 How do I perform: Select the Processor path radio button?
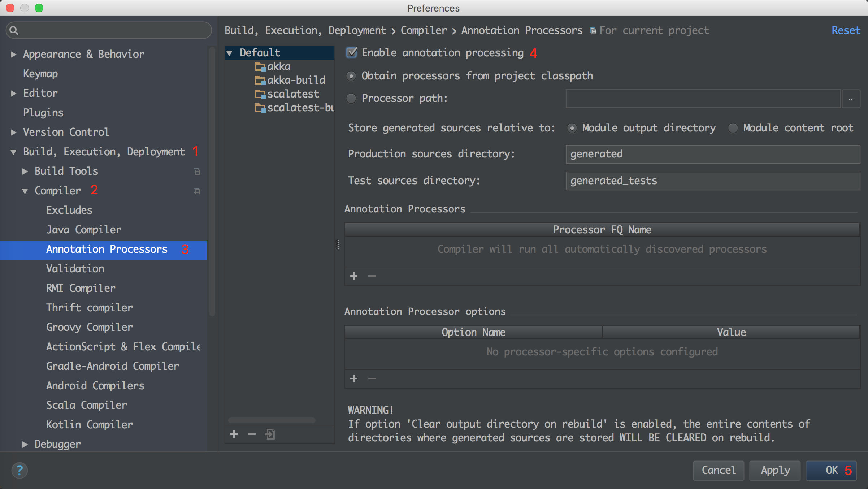click(x=351, y=98)
